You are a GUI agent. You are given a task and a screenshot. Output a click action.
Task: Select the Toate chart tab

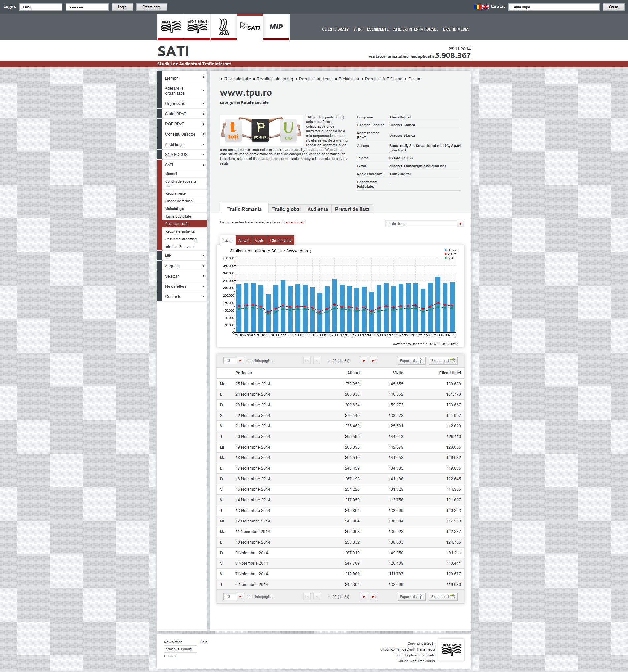click(x=227, y=240)
